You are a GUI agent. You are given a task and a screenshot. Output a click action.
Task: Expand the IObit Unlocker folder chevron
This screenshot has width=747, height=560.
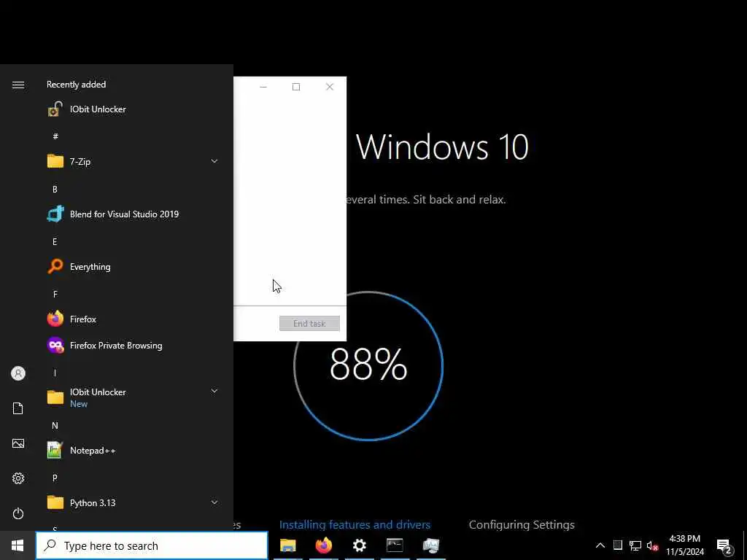click(214, 391)
